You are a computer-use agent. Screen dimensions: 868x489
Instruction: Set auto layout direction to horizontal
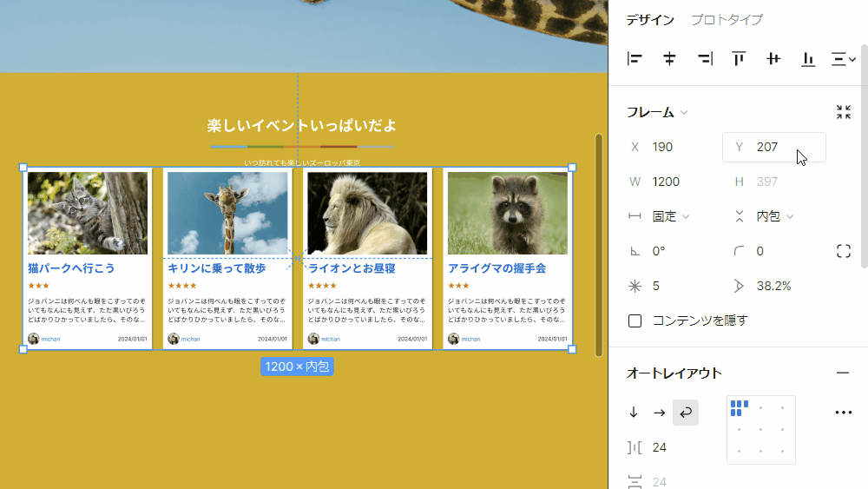659,412
